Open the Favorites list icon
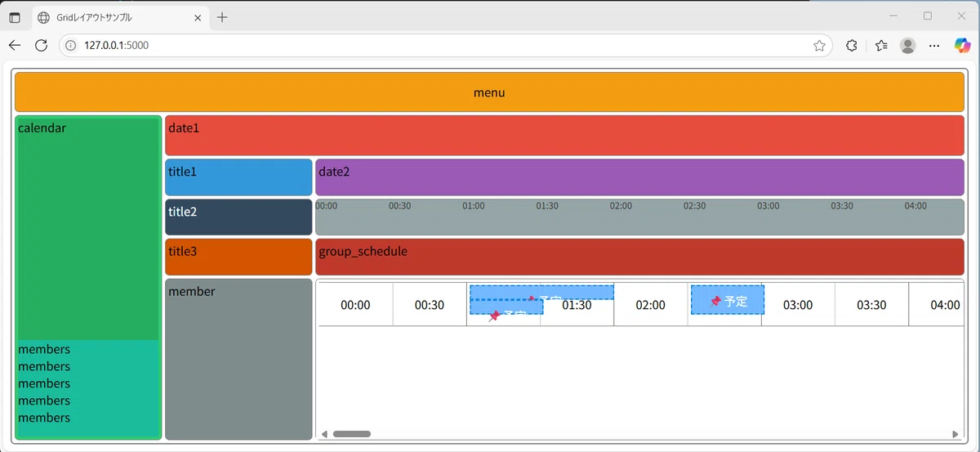The width and height of the screenshot is (980, 452). (881, 46)
